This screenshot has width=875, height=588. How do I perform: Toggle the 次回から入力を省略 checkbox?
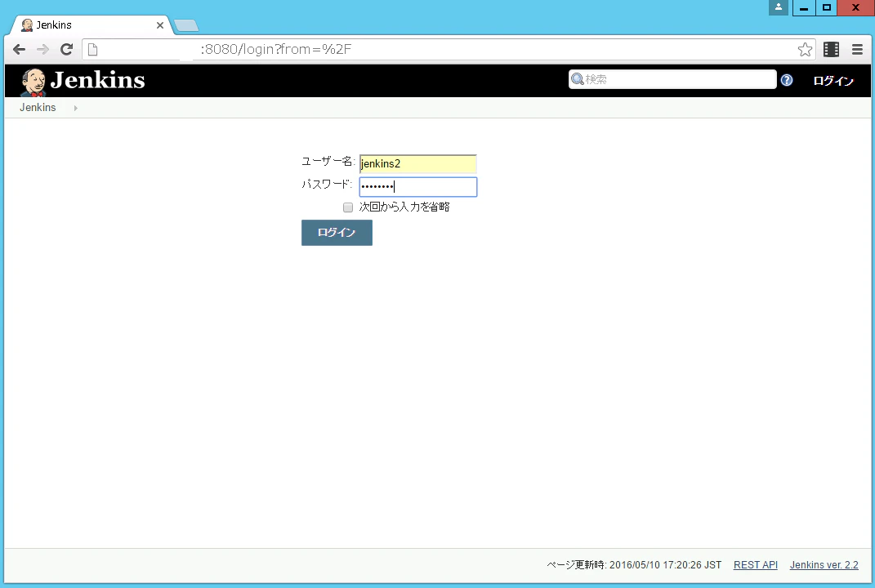coord(348,207)
